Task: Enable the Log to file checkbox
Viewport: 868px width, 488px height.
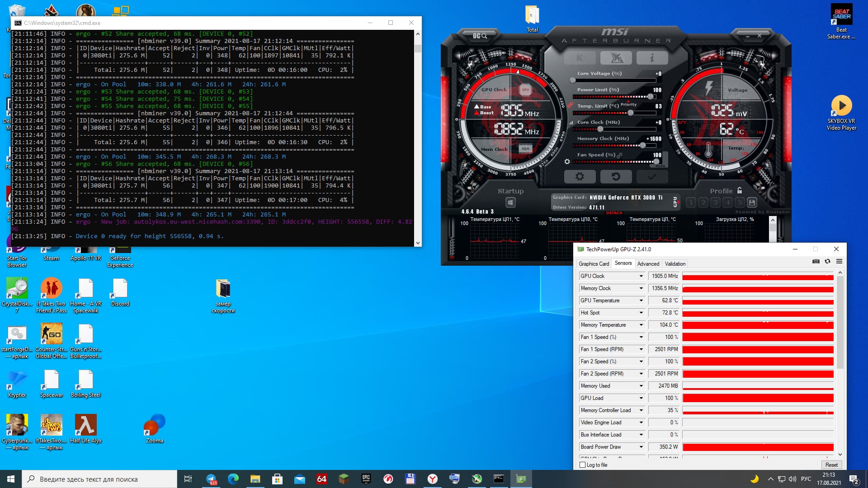Action: [x=582, y=465]
